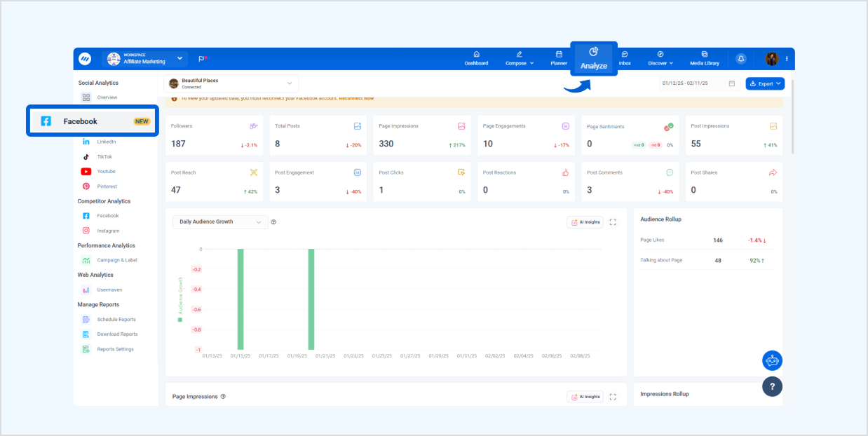Image resolution: width=868 pixels, height=436 pixels.
Task: Open the Inbox
Action: [625, 58]
